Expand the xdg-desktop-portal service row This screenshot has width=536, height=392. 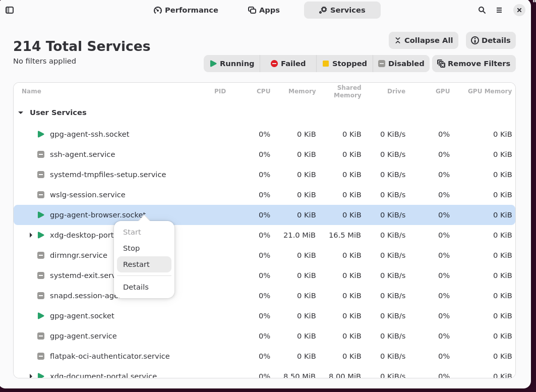[31, 235]
